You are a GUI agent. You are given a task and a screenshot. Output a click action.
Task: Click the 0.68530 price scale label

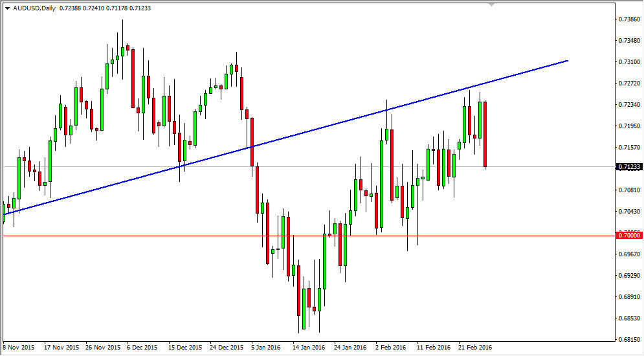click(x=630, y=318)
